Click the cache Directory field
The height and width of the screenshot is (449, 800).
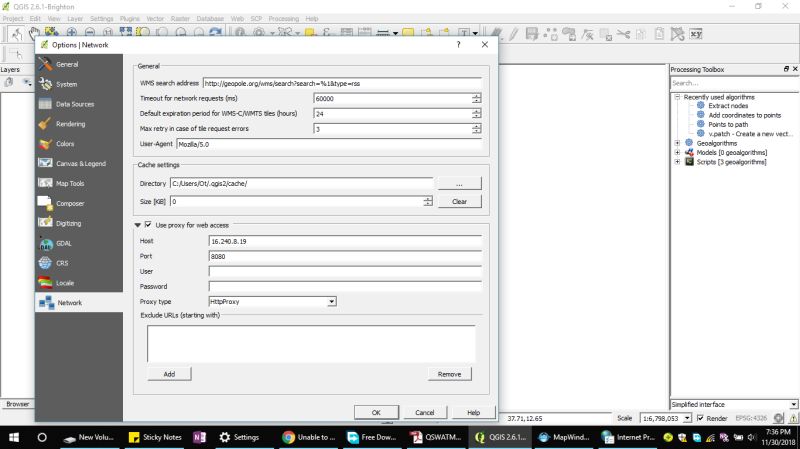click(x=302, y=183)
